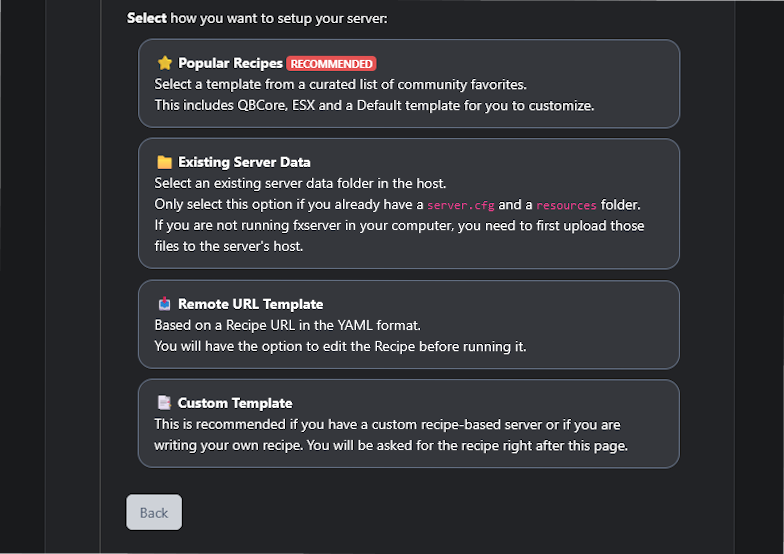Click the pink resources code text
784x554 pixels.
pos(566,205)
